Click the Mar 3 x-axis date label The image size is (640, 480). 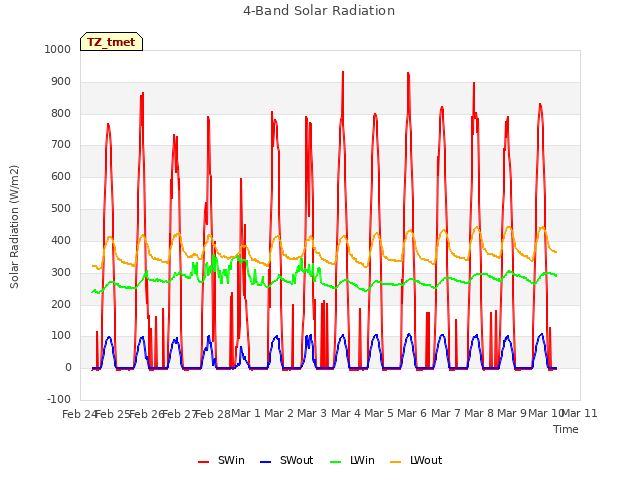point(312,413)
